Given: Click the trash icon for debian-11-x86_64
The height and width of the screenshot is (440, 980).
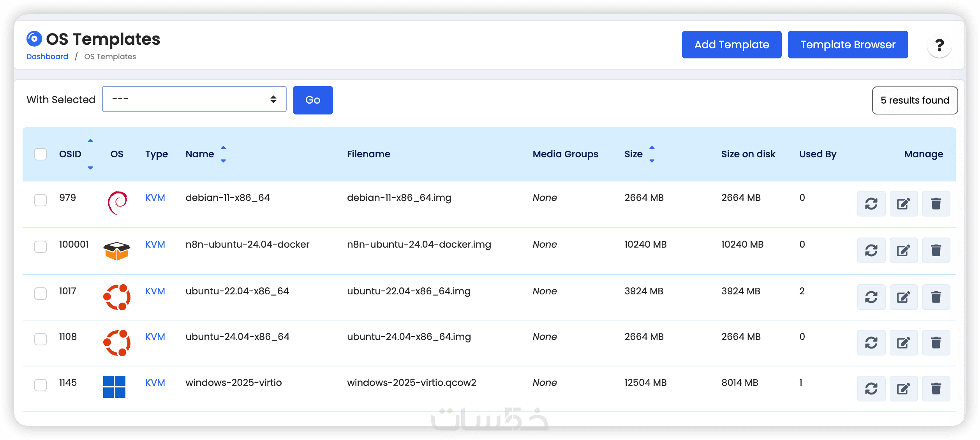Looking at the screenshot, I should tap(936, 204).
